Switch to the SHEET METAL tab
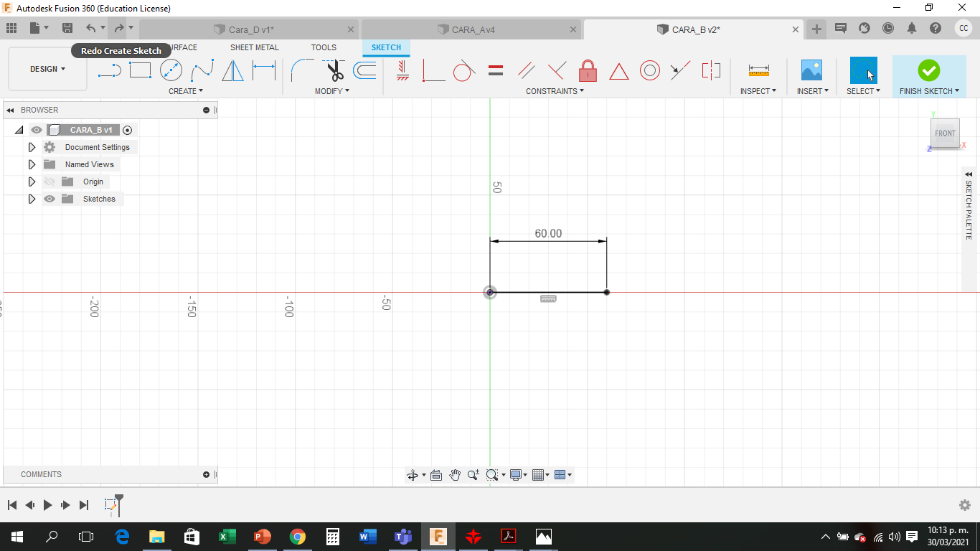 coord(255,47)
